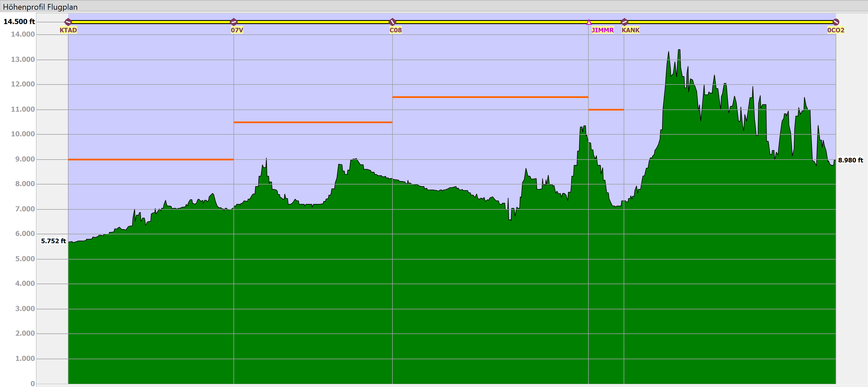Click the short orange line between JIMMR and KANK
This screenshot has height=387, width=868.
click(606, 109)
